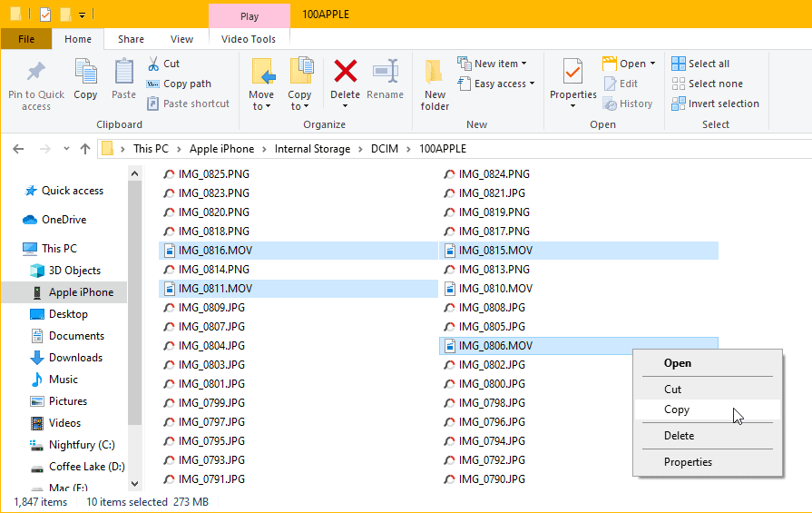Open Documents in navigation pane
812x513 pixels.
point(76,336)
